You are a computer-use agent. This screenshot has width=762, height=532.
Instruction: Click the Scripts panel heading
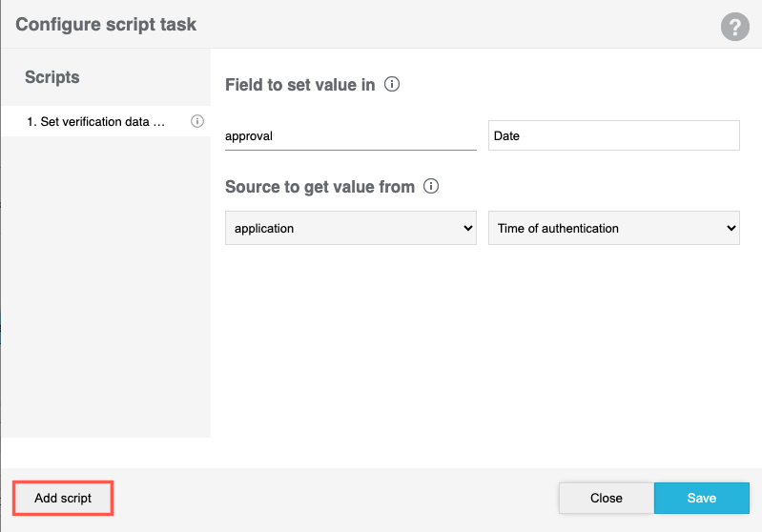pos(52,77)
